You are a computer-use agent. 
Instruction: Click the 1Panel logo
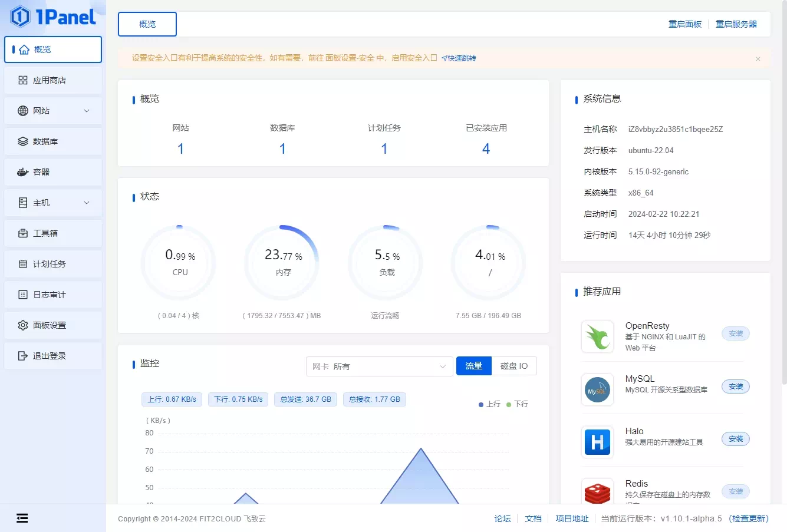(x=53, y=16)
